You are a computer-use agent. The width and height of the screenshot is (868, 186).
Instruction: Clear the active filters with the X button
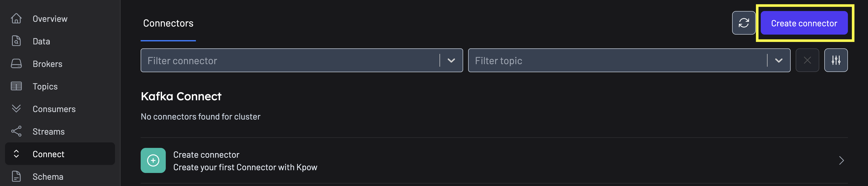coord(807,60)
